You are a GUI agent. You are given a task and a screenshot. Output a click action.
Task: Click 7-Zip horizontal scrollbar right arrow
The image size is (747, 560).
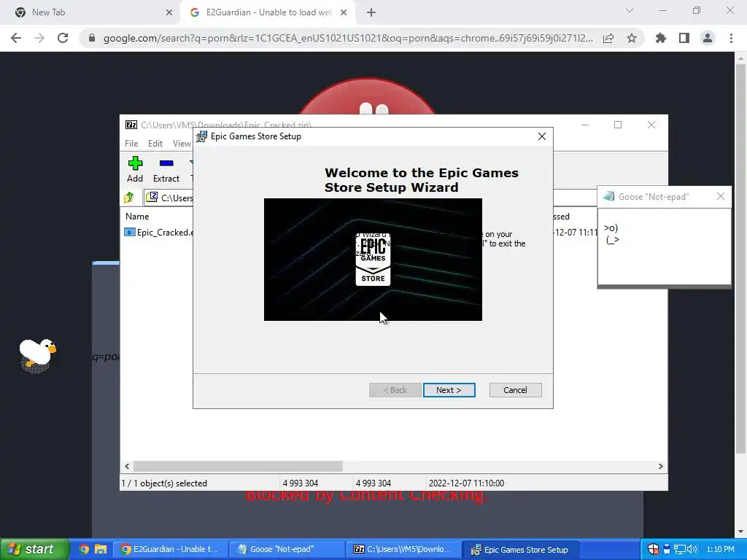(x=660, y=466)
